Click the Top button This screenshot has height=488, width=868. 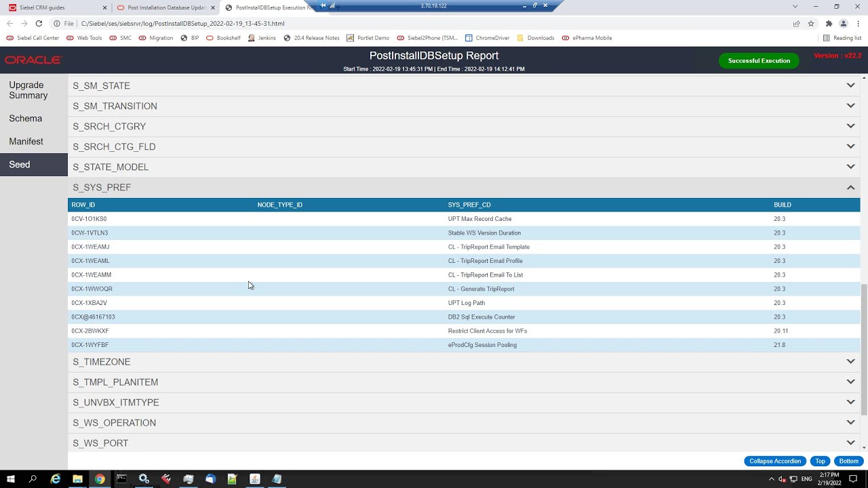click(820, 461)
